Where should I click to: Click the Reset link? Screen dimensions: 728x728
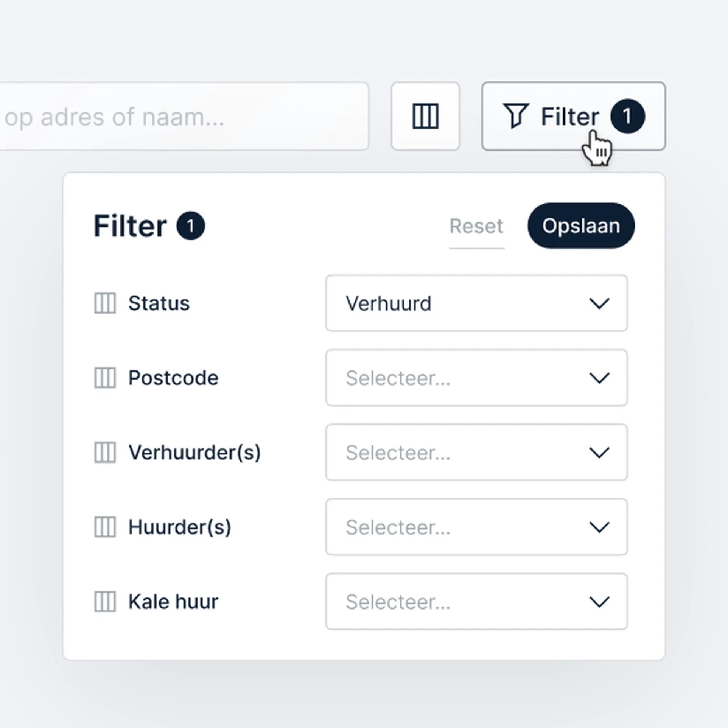[x=476, y=226]
